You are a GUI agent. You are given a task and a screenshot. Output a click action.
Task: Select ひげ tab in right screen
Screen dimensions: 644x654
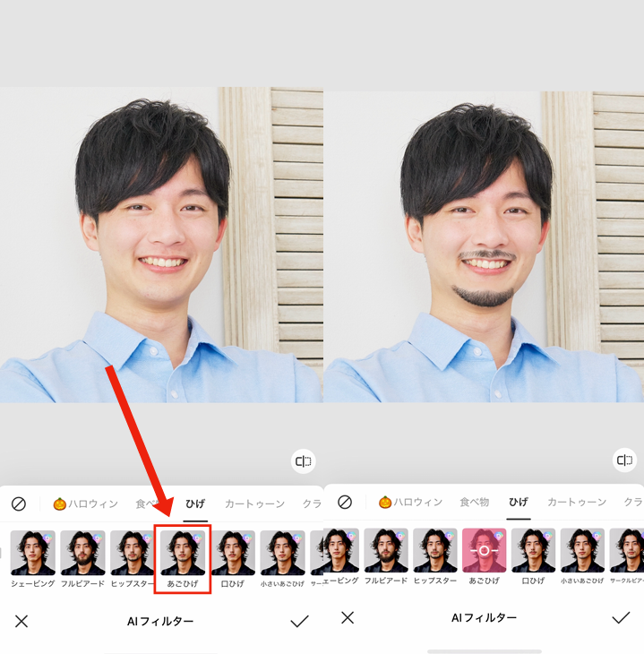click(x=519, y=502)
